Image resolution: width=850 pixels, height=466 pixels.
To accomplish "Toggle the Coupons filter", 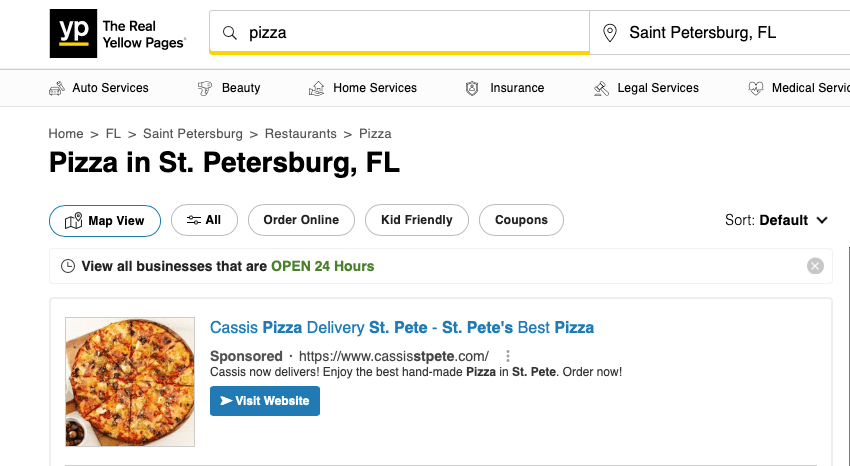I will 521,220.
